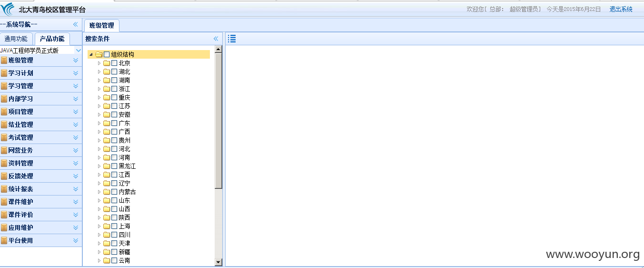Check the 组织结构 root checkbox
Screen dimensions: 644x268
click(x=107, y=54)
